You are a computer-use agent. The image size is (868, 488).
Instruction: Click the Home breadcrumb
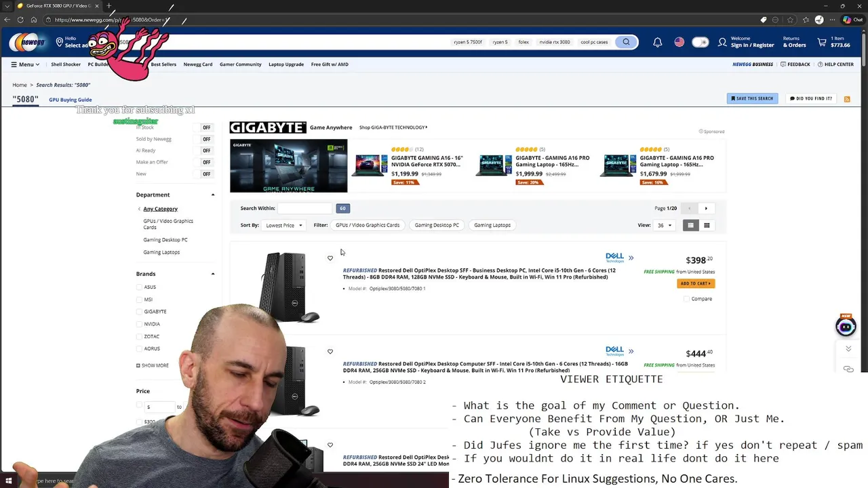coord(20,85)
